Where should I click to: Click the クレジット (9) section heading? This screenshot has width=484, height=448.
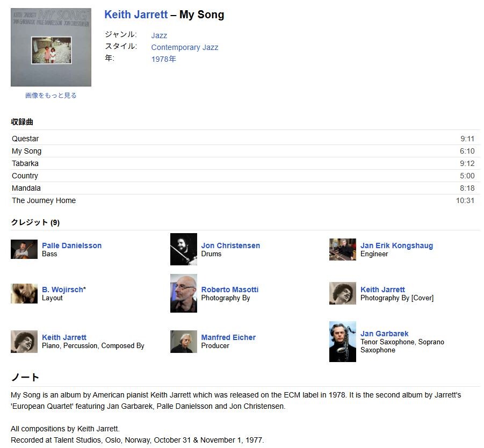[x=35, y=222]
